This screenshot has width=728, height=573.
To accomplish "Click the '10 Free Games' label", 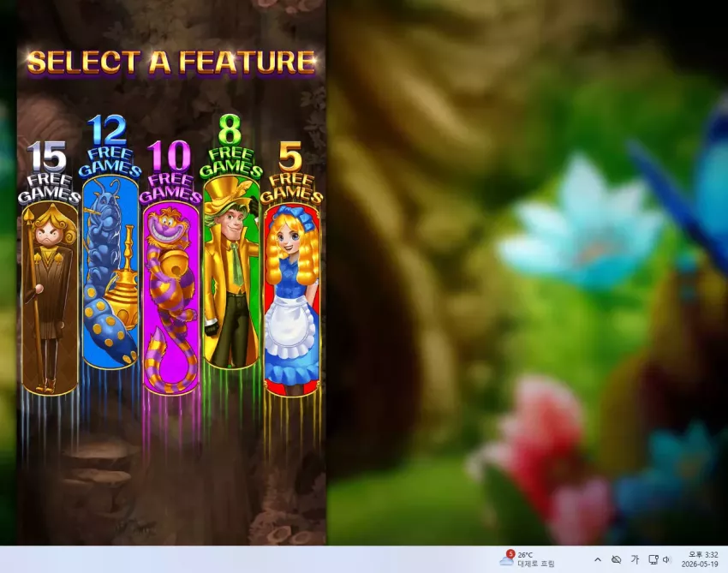I will (x=170, y=173).
